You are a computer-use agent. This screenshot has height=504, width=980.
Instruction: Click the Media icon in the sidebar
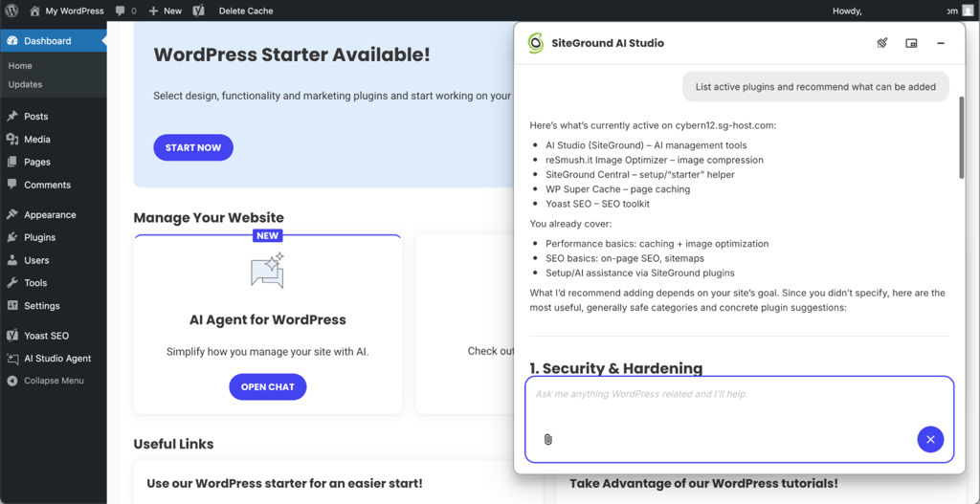(x=11, y=140)
